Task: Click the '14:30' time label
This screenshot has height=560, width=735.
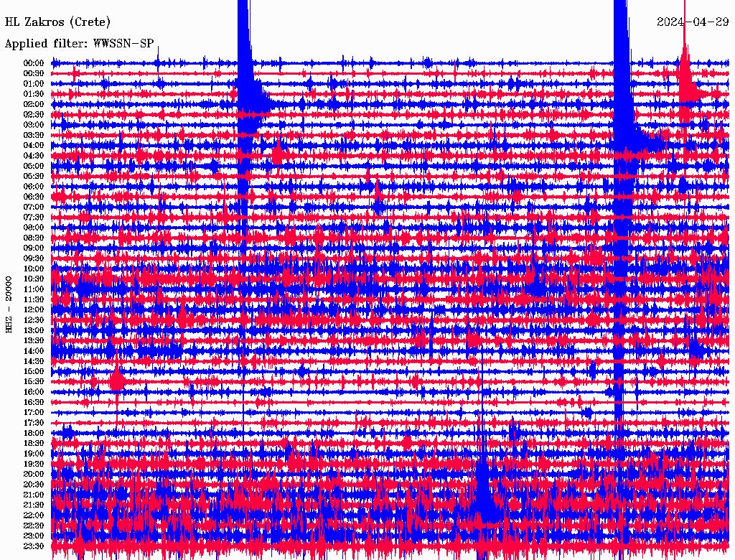Action: pos(34,361)
